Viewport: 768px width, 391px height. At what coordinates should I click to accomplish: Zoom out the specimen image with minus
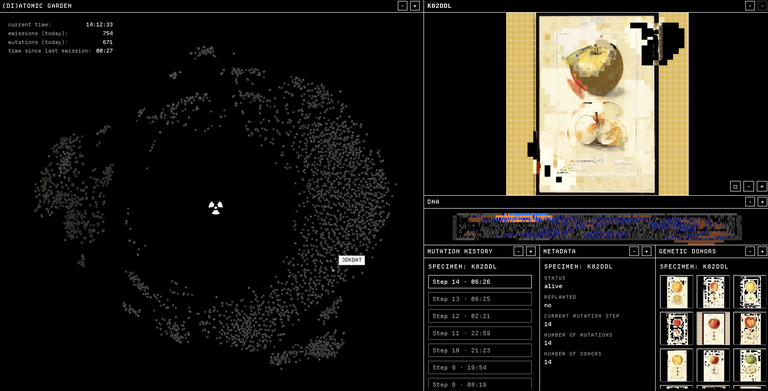748,186
